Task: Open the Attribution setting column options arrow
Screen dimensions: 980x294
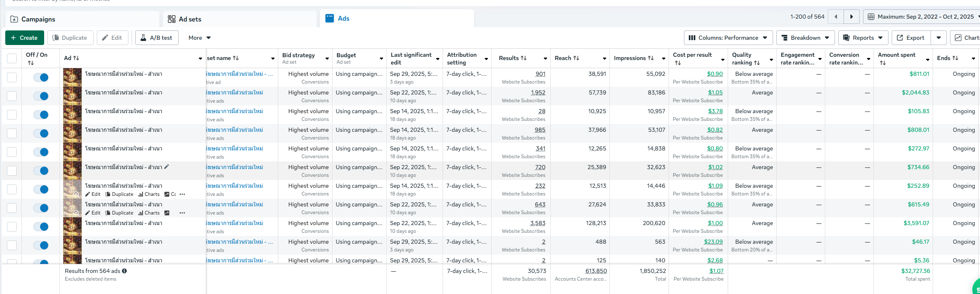Action: point(486,59)
